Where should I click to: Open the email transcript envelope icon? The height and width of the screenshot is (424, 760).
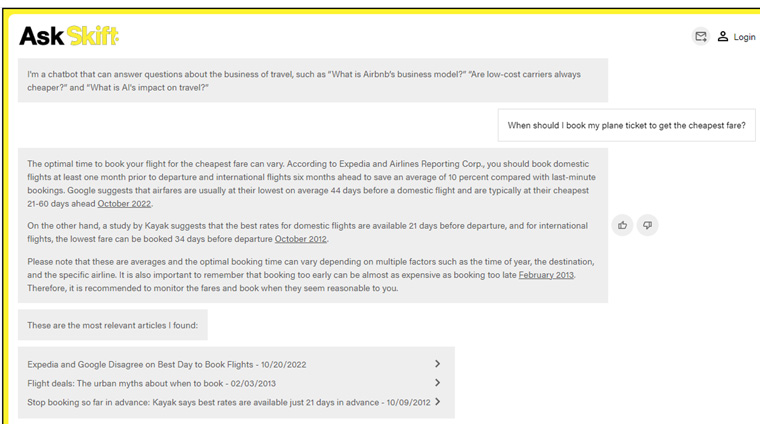pyautogui.click(x=700, y=36)
